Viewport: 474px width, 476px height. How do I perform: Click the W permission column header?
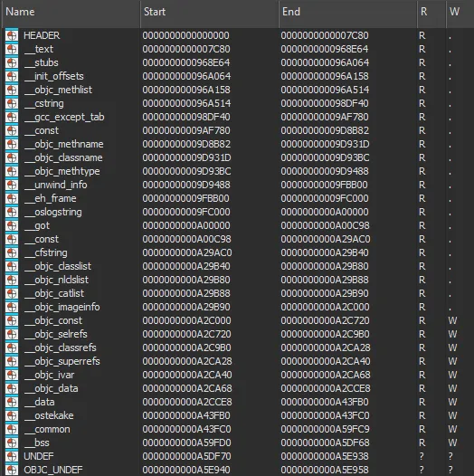click(x=460, y=12)
